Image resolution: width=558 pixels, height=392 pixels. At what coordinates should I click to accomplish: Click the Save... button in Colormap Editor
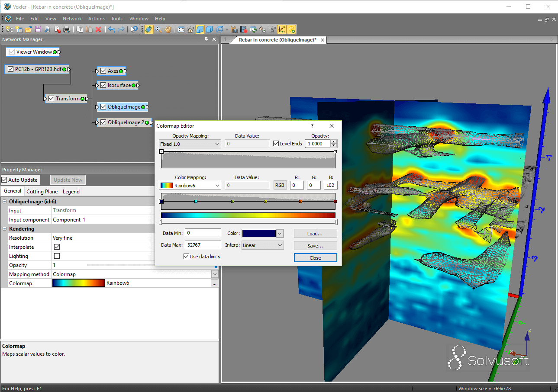click(315, 245)
